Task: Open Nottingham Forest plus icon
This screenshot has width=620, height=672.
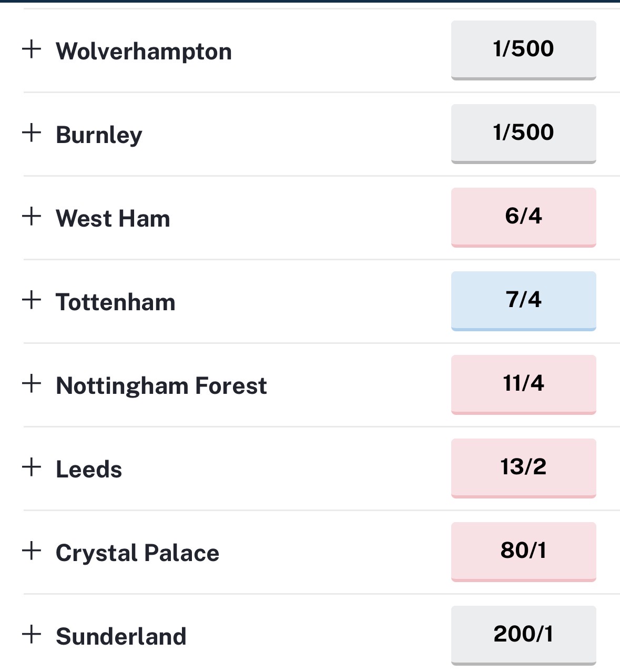Action: (x=32, y=383)
